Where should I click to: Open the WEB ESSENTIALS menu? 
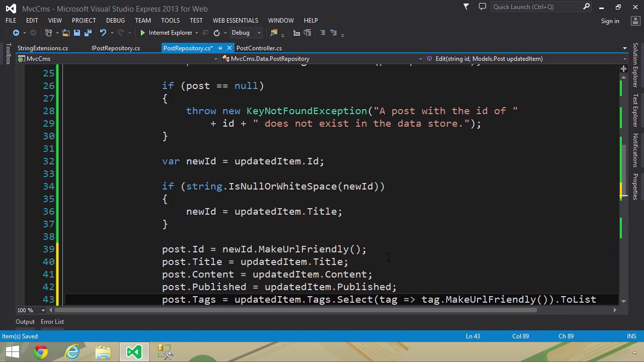click(235, 21)
